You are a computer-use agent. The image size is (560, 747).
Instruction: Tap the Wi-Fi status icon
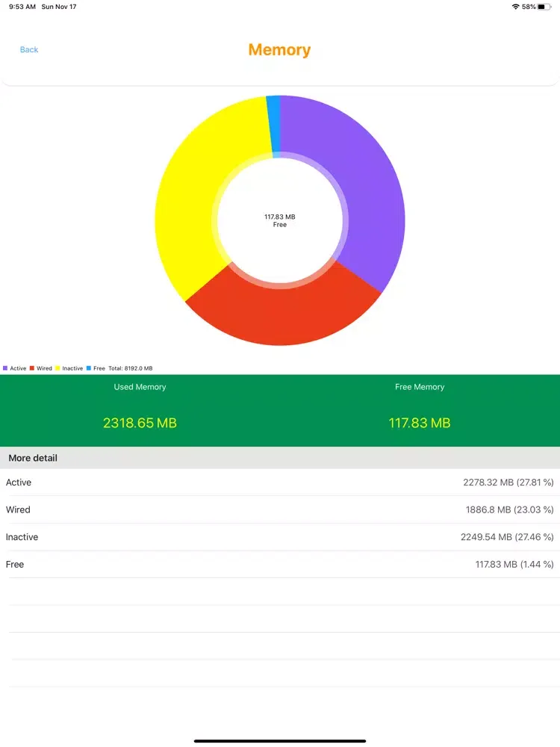click(515, 7)
